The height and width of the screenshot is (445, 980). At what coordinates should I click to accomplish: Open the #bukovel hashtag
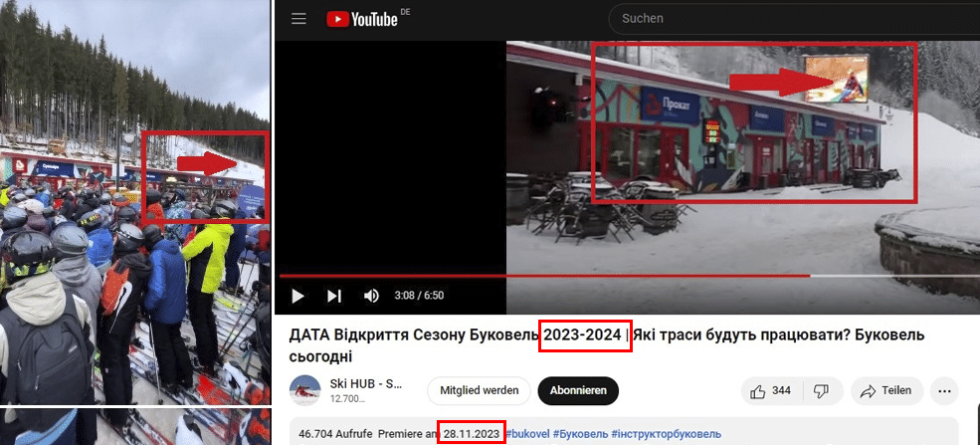[527, 434]
